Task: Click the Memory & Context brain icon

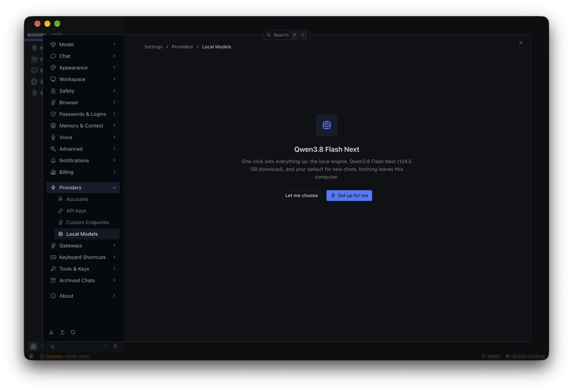Action: (x=53, y=125)
